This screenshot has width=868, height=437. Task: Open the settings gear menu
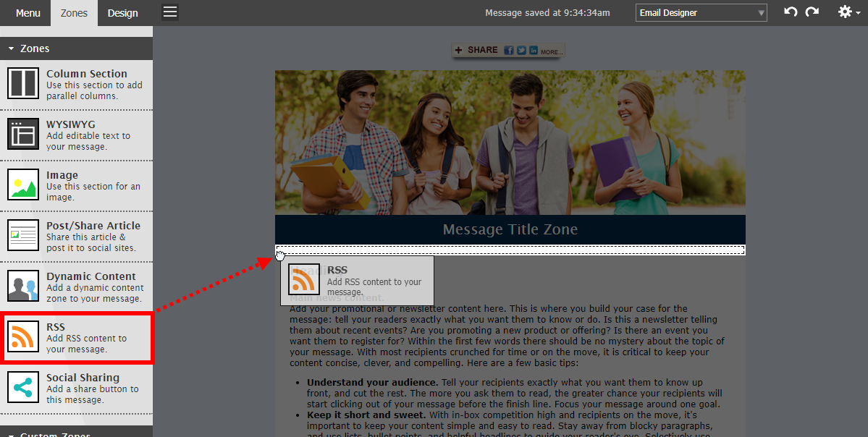pyautogui.click(x=848, y=12)
